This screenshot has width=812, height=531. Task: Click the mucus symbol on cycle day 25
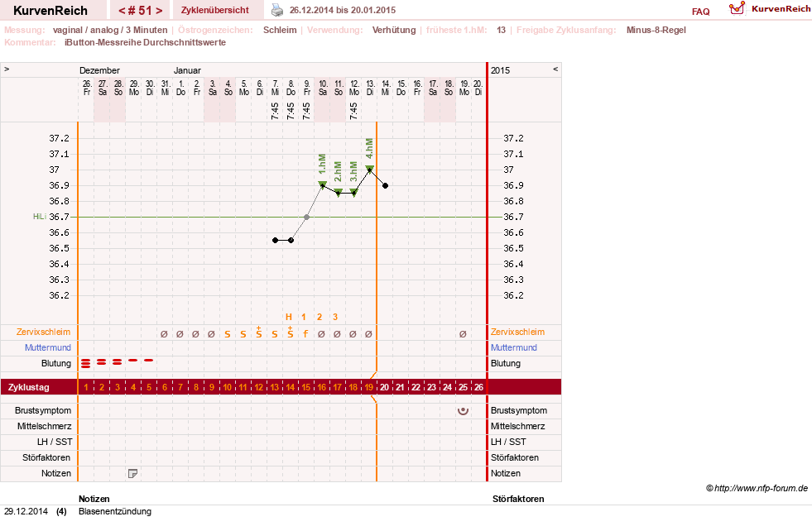(x=463, y=334)
